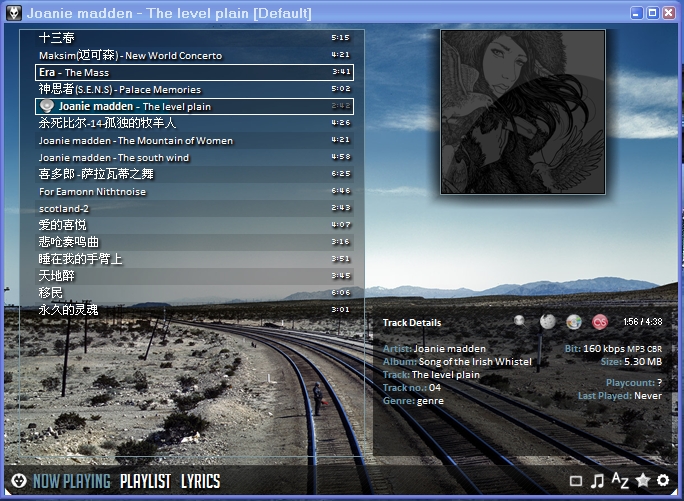Click the alien logo in bottom bar
Viewport: 684px width, 501px height.
[17, 481]
